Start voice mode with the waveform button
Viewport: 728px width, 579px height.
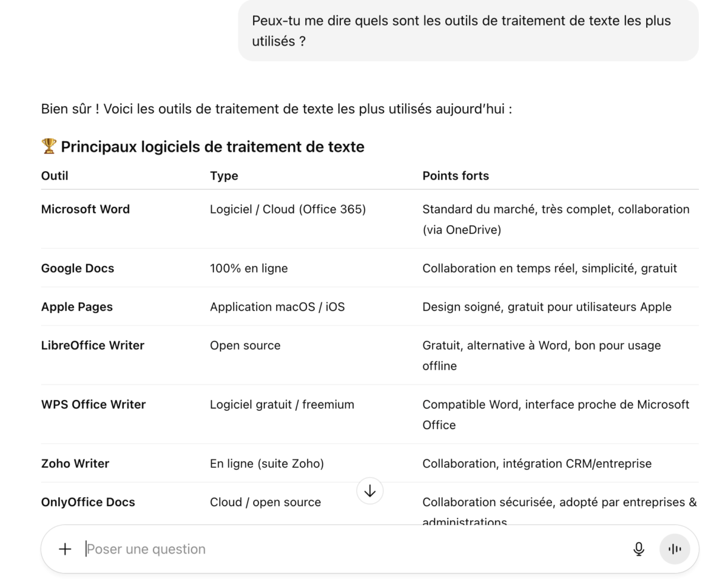(675, 549)
